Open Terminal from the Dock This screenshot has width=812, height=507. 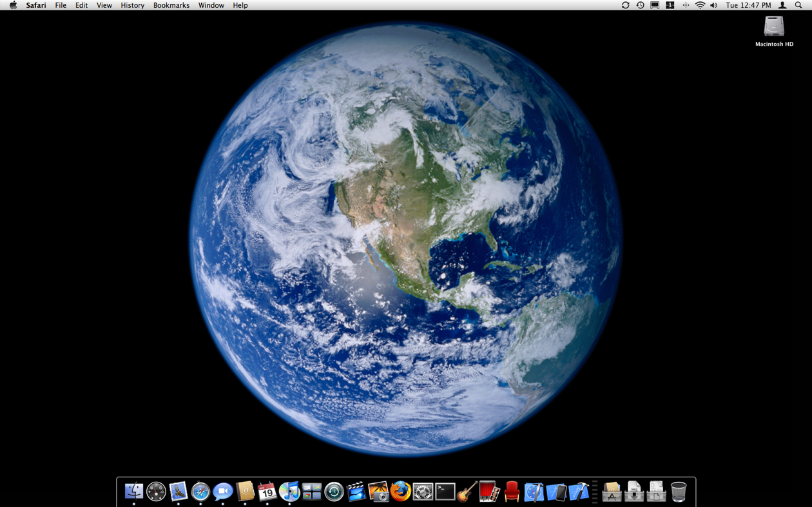pos(445,492)
